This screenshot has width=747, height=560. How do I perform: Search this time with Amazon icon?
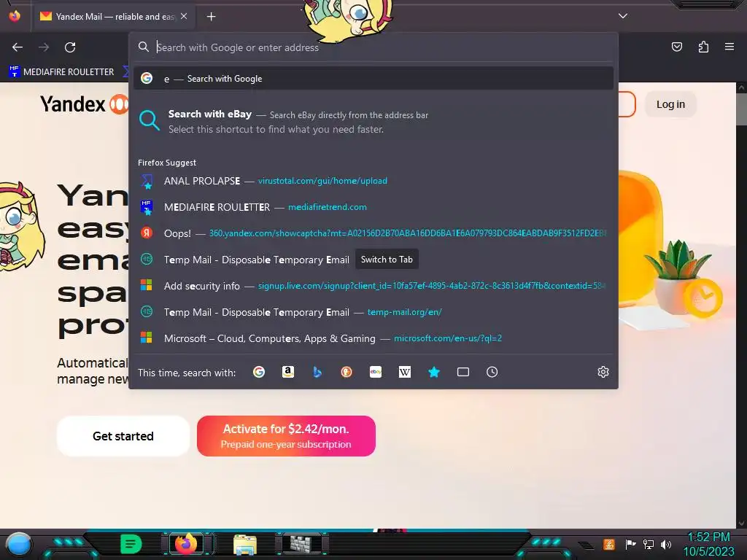coord(287,372)
